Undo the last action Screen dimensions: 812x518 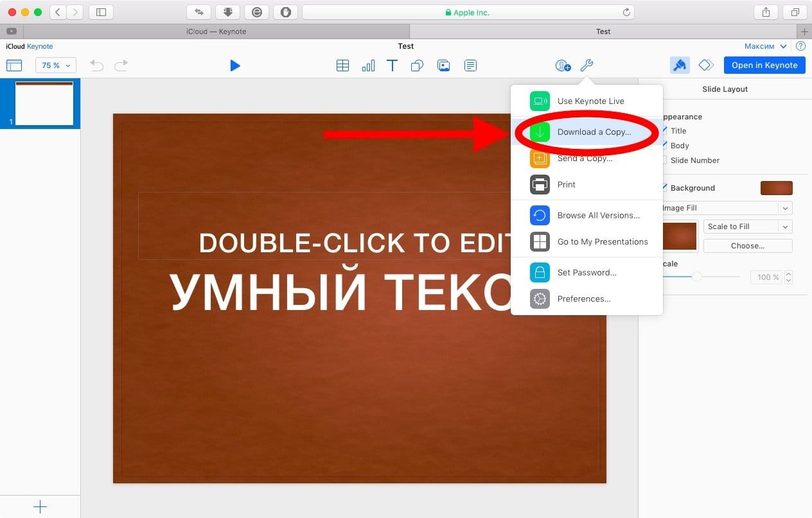pyautogui.click(x=96, y=65)
